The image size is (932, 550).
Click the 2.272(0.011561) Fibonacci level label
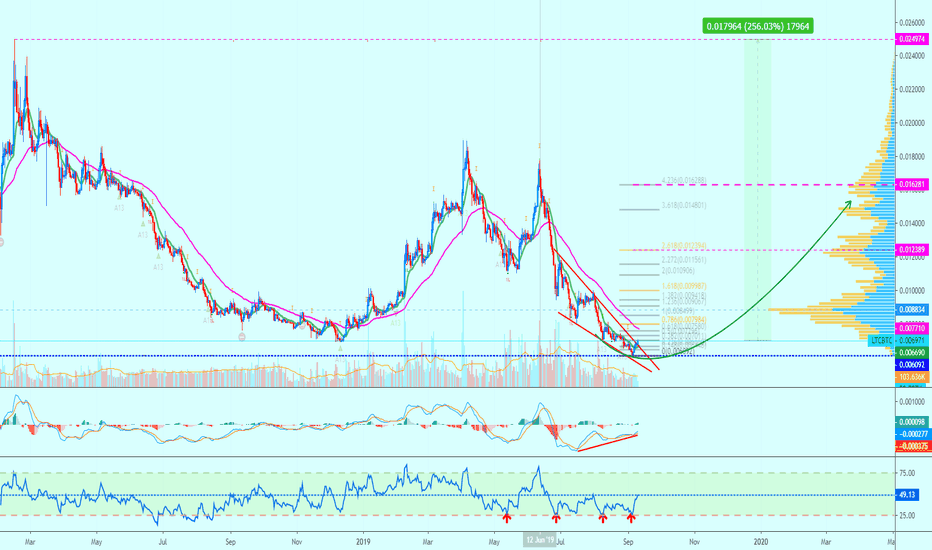click(684, 260)
